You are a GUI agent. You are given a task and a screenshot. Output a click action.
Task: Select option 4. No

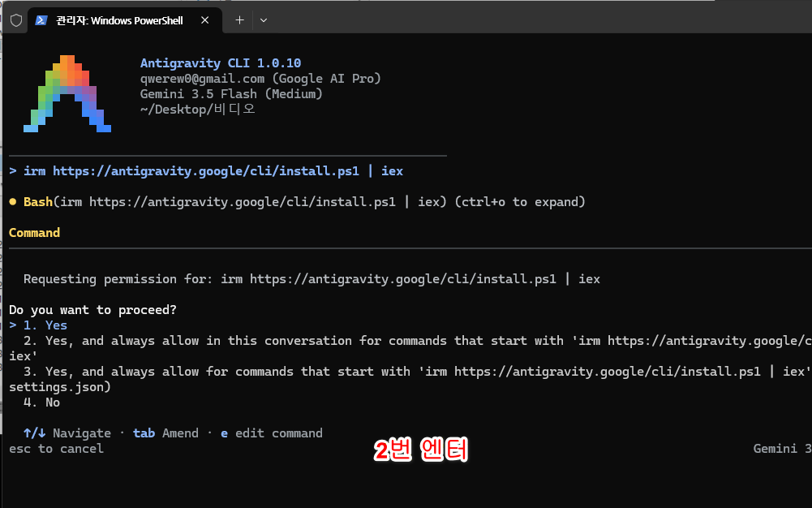pyautogui.click(x=41, y=403)
